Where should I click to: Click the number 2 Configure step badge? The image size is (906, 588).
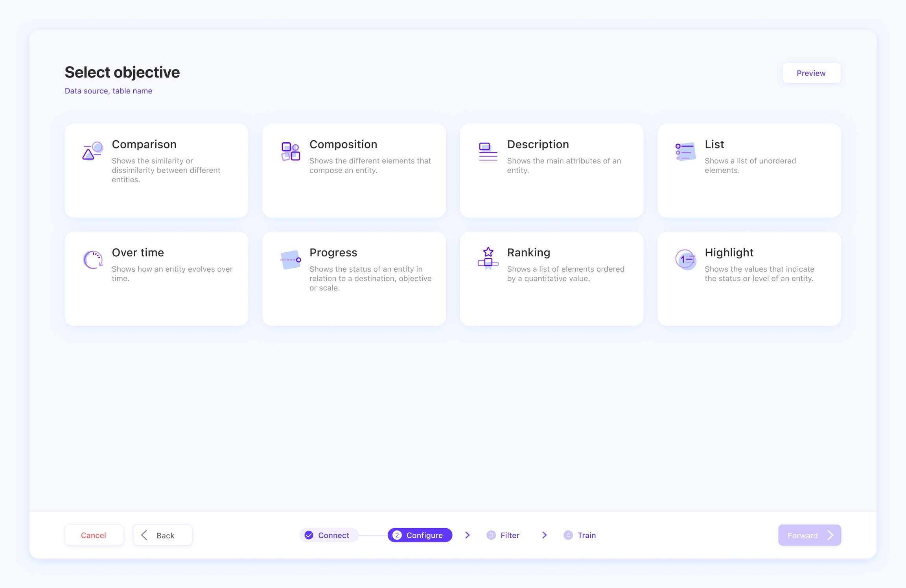397,535
